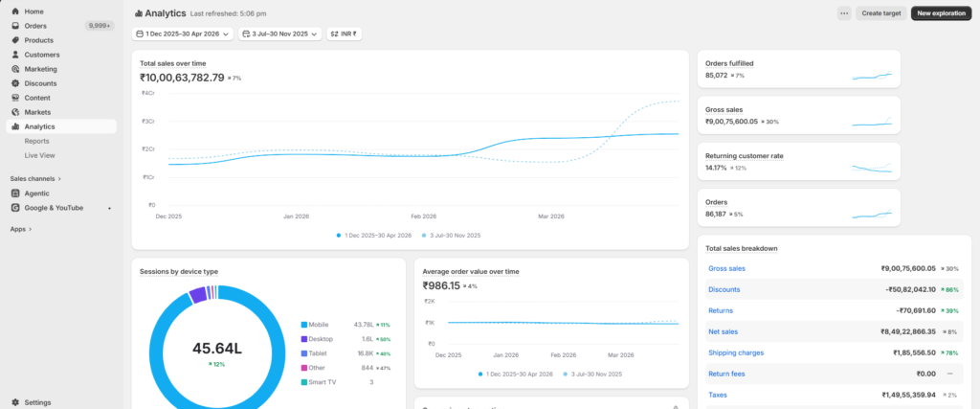Click the Customers person icon

(x=15, y=55)
